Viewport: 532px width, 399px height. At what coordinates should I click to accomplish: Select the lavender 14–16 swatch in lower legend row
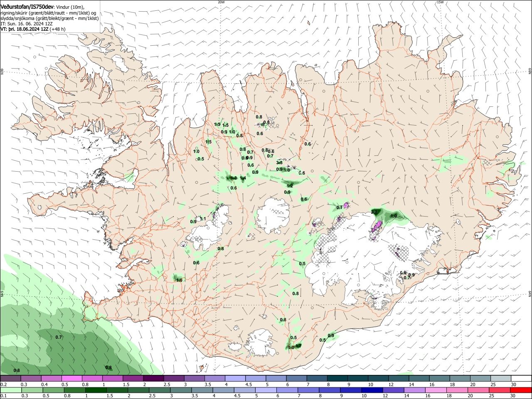tap(415, 390)
